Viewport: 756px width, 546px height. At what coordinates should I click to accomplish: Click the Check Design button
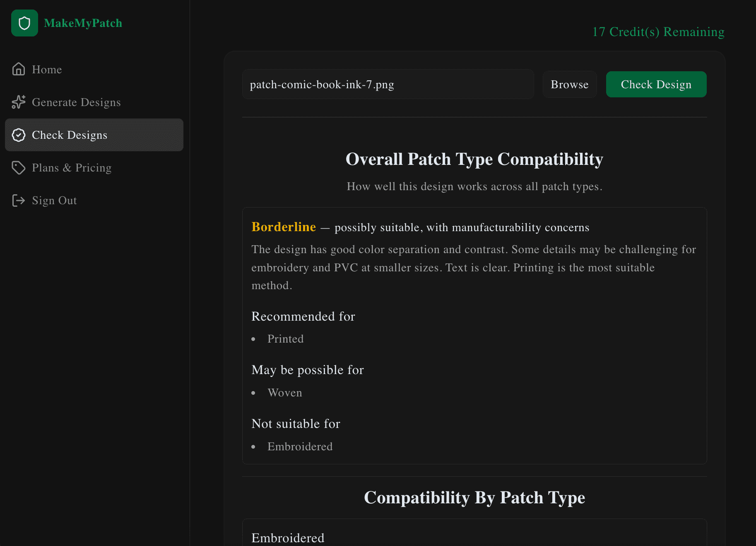pyautogui.click(x=656, y=84)
